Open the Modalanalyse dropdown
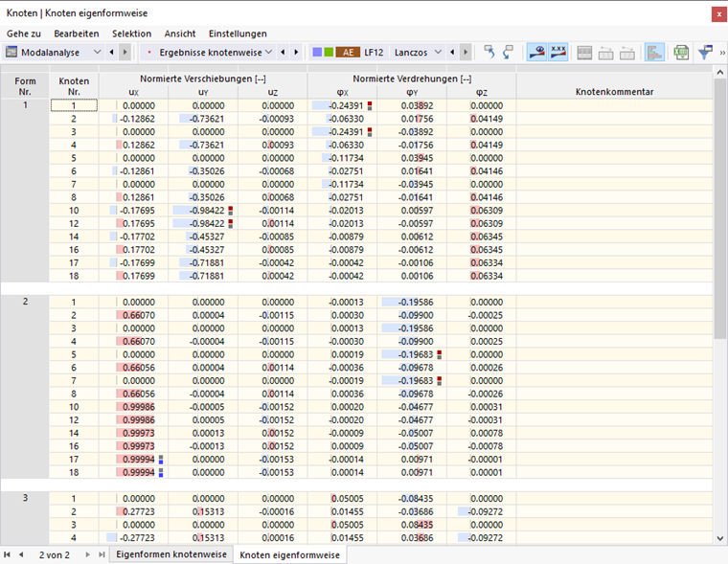Viewport: 728px width, 564px height. click(97, 52)
